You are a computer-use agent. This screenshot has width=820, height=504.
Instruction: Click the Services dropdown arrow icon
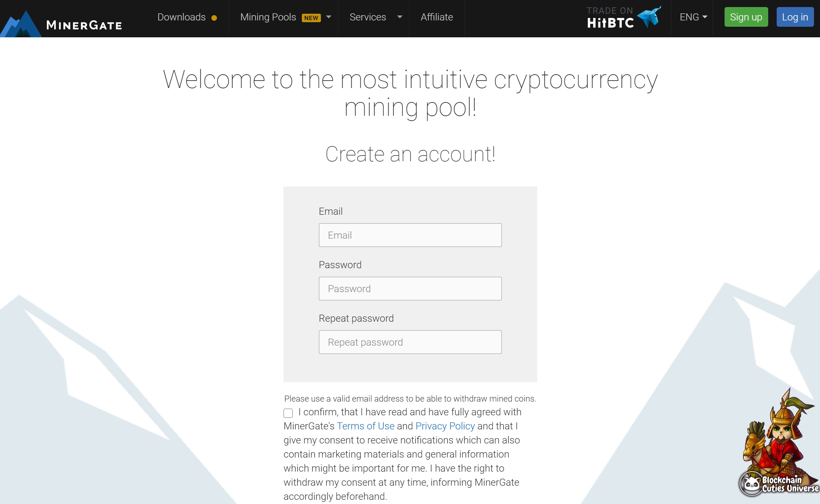399,17
